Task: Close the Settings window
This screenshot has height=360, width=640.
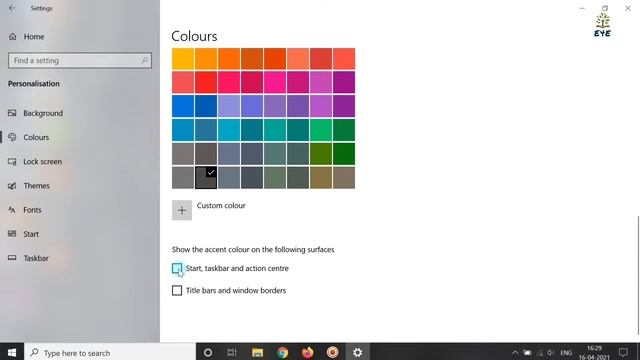Action: pyautogui.click(x=628, y=8)
